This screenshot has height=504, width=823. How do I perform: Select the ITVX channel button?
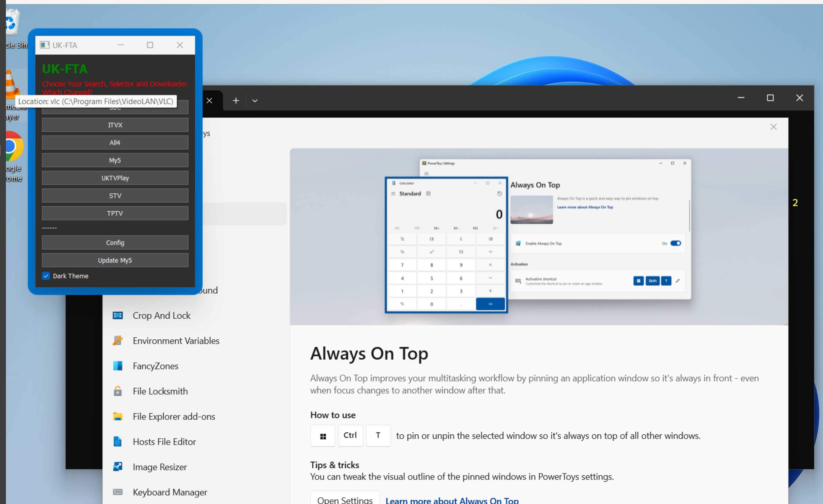pos(115,125)
